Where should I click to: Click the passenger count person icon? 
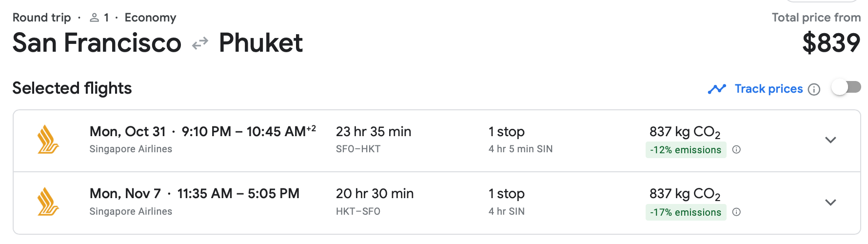95,18
